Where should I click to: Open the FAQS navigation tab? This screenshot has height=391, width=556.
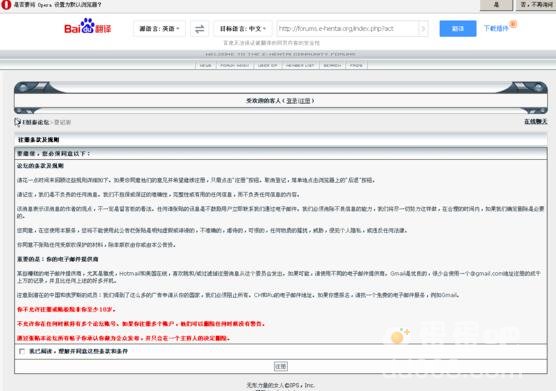click(356, 66)
